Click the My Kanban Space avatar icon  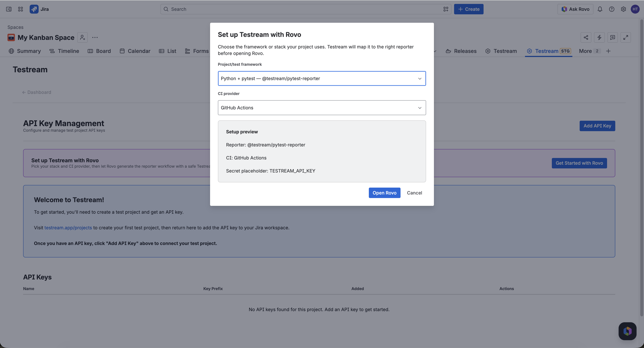tap(11, 37)
